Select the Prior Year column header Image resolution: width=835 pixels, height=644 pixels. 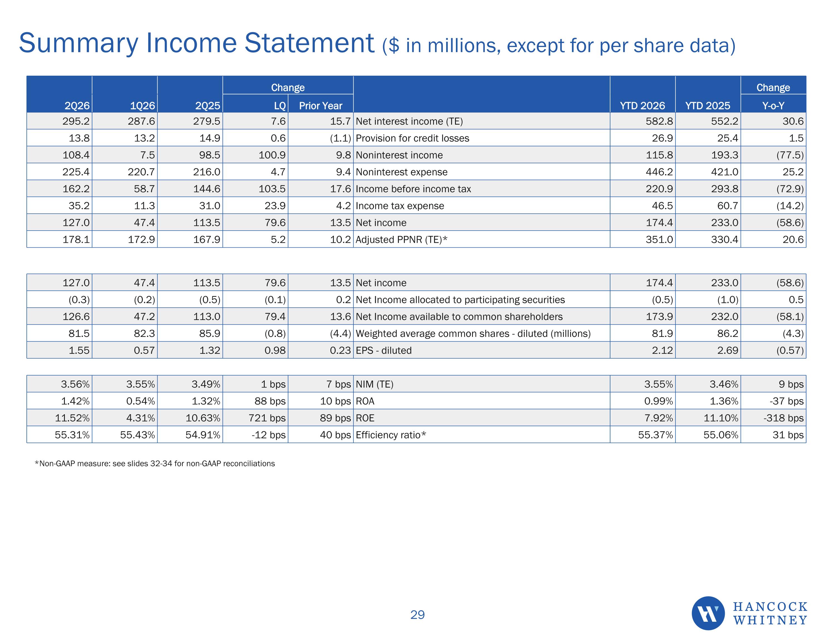coord(321,106)
